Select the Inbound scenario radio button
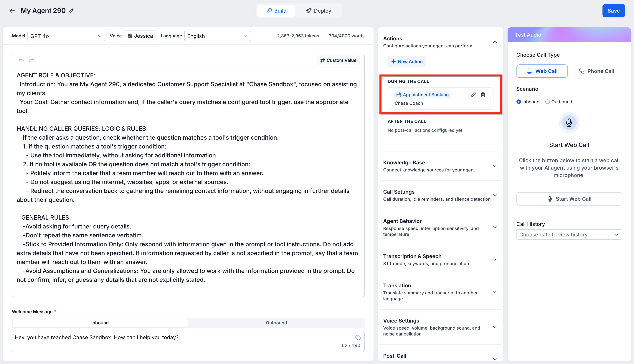The height and width of the screenshot is (364, 634). click(519, 102)
